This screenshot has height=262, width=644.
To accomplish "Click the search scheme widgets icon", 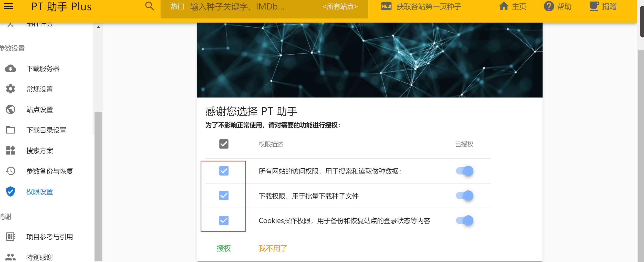I will pos(11,150).
